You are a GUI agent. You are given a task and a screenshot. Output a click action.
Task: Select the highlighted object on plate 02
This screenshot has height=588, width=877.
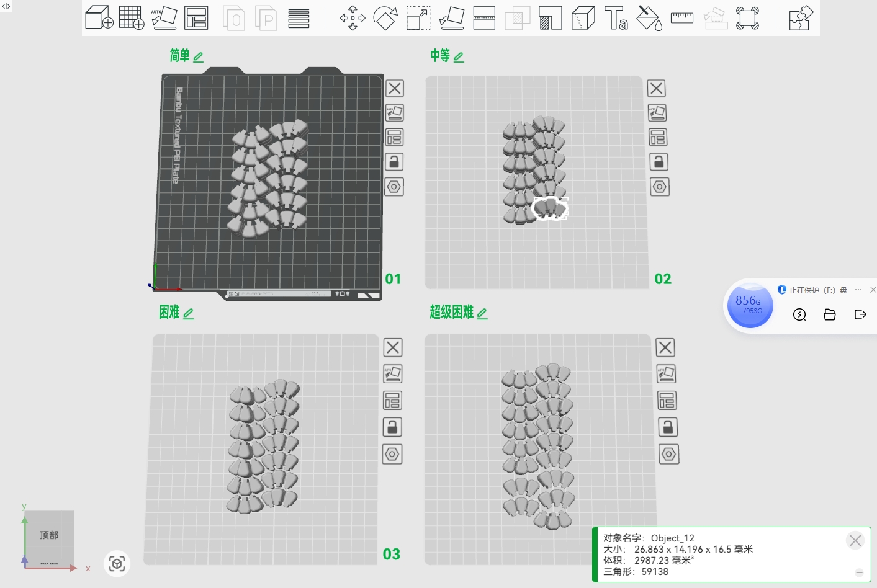pos(550,208)
